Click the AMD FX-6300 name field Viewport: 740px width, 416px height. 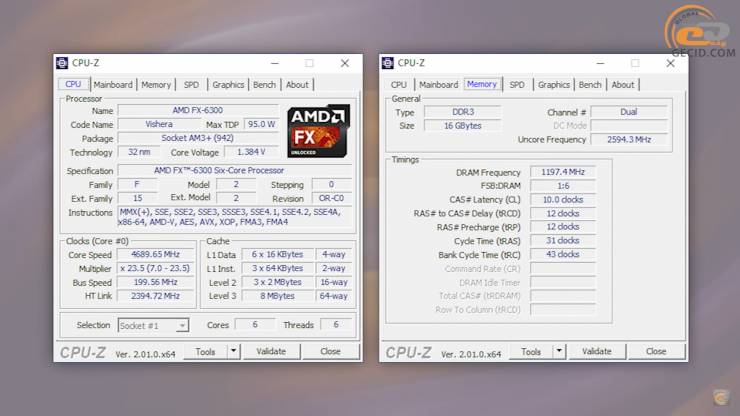coord(198,110)
